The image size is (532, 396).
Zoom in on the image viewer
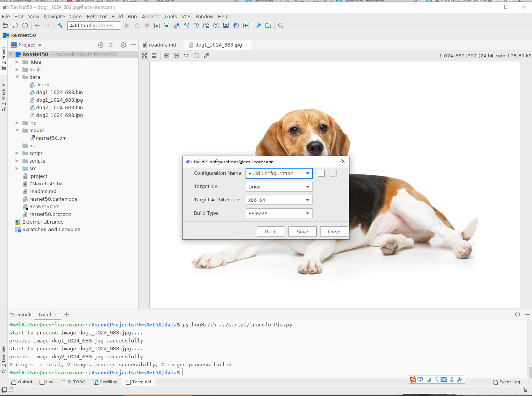[x=167, y=56]
